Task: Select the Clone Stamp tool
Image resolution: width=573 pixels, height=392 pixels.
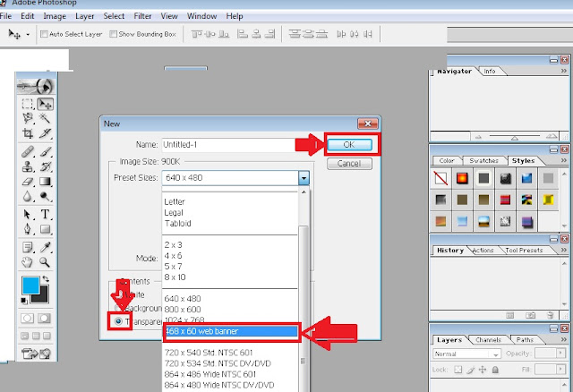Action: coord(28,166)
